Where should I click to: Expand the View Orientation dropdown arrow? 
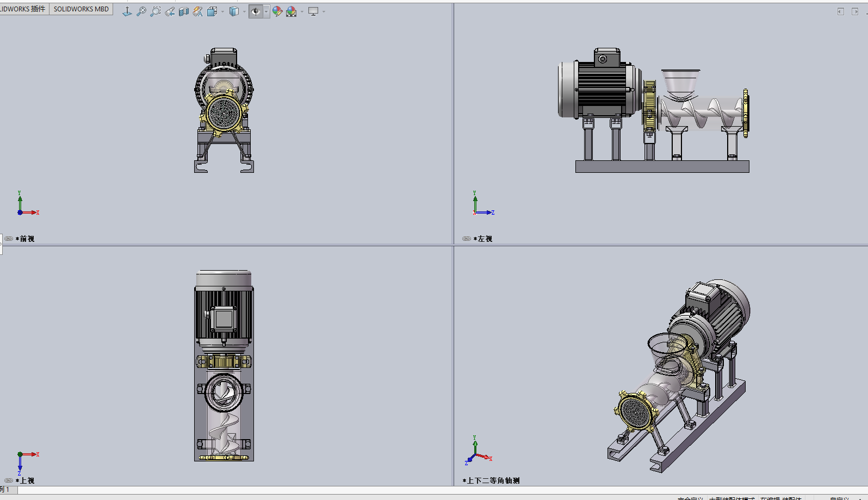coord(222,11)
